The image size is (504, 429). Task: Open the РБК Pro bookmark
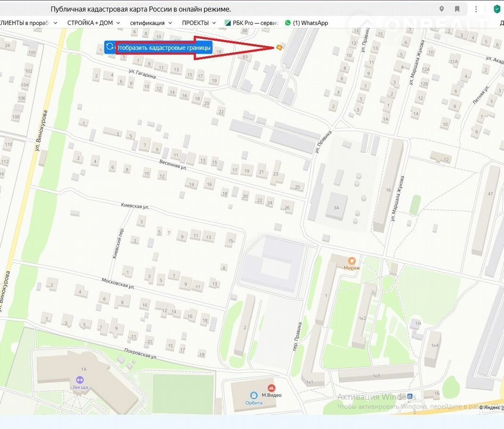click(252, 23)
